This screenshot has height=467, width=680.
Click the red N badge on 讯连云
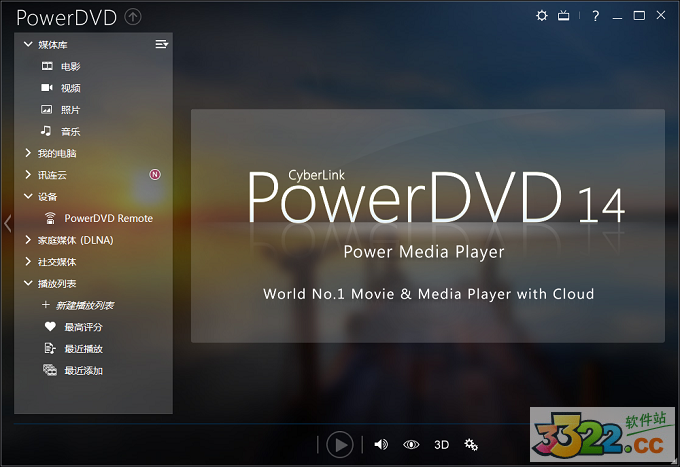(x=155, y=174)
